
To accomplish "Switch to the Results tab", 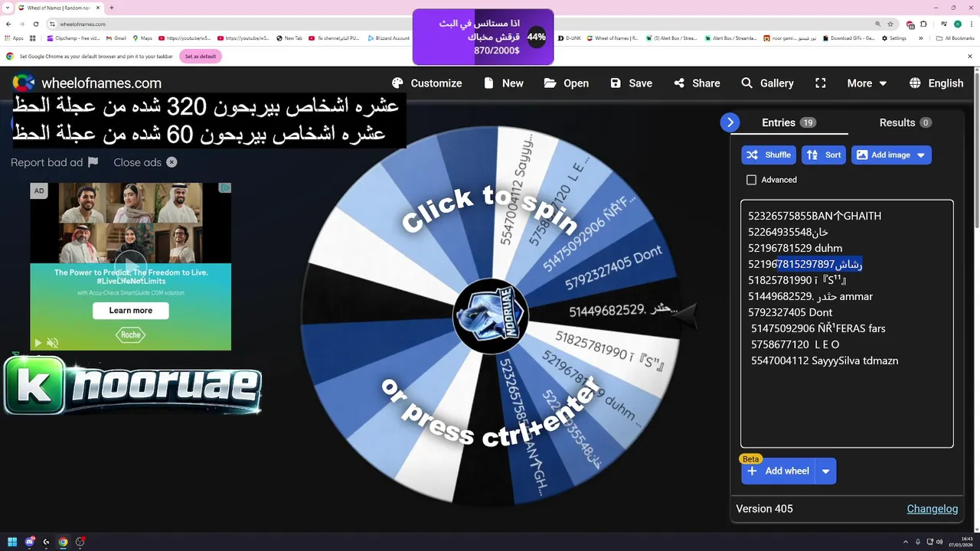I will (x=905, y=122).
